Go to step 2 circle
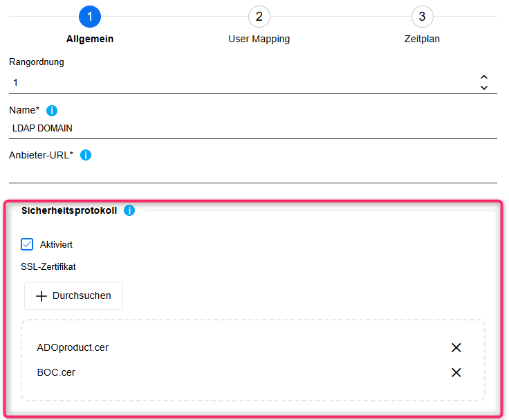 [259, 17]
